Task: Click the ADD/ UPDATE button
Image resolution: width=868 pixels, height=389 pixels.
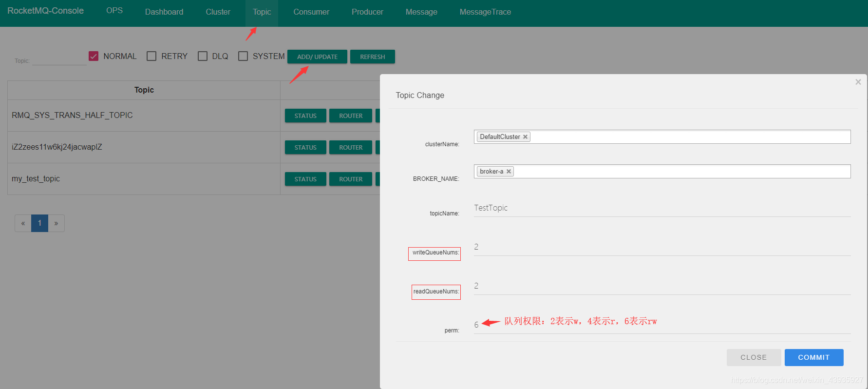Action: [317, 57]
